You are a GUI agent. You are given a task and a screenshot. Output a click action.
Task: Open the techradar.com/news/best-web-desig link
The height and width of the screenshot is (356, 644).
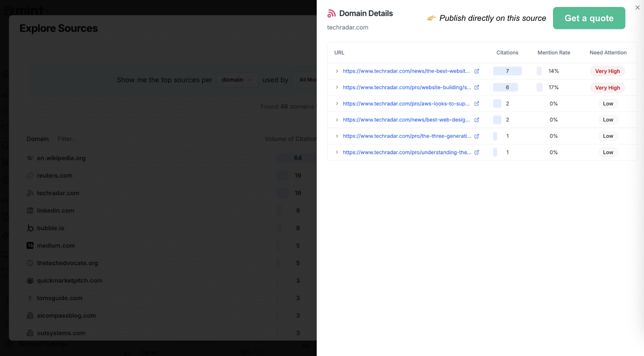click(x=406, y=120)
